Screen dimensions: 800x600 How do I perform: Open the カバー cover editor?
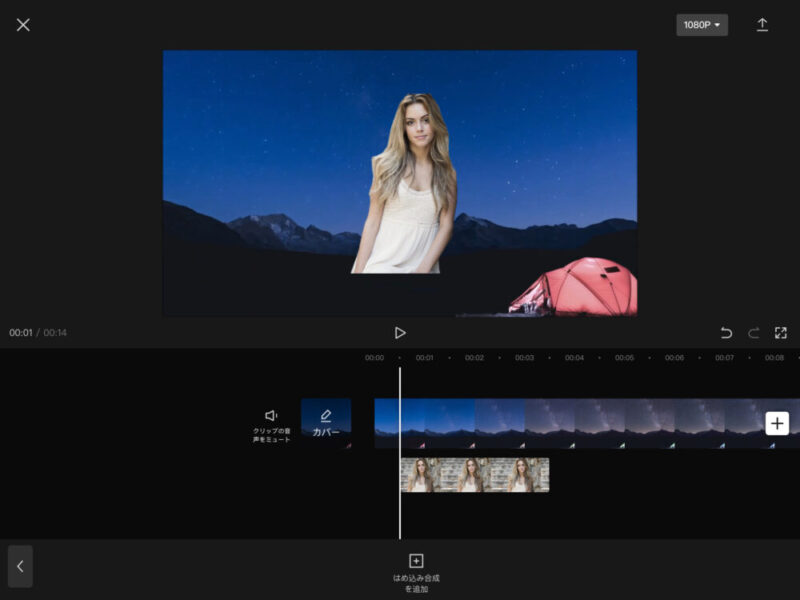[x=326, y=423]
